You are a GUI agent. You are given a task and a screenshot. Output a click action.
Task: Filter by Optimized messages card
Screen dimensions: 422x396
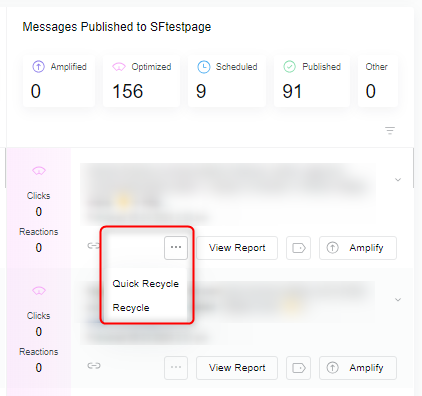[141, 81]
